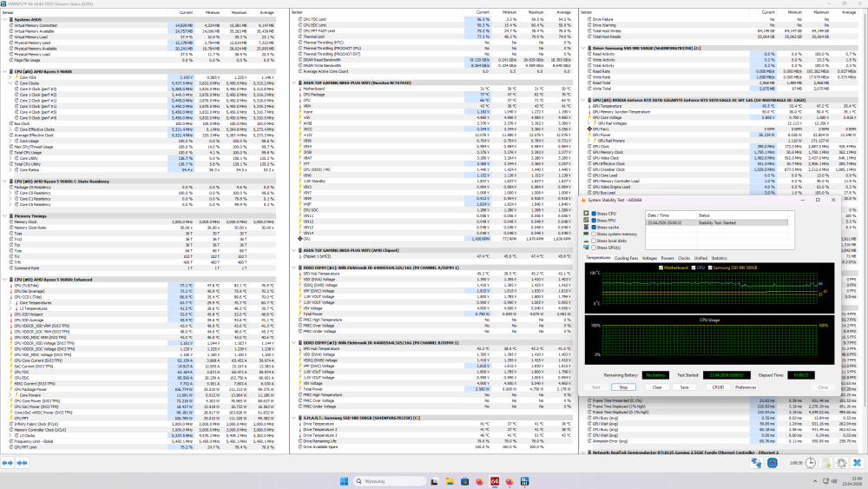868x489 pixels.
Task: Switch to the Voltages tab
Action: [x=649, y=258]
